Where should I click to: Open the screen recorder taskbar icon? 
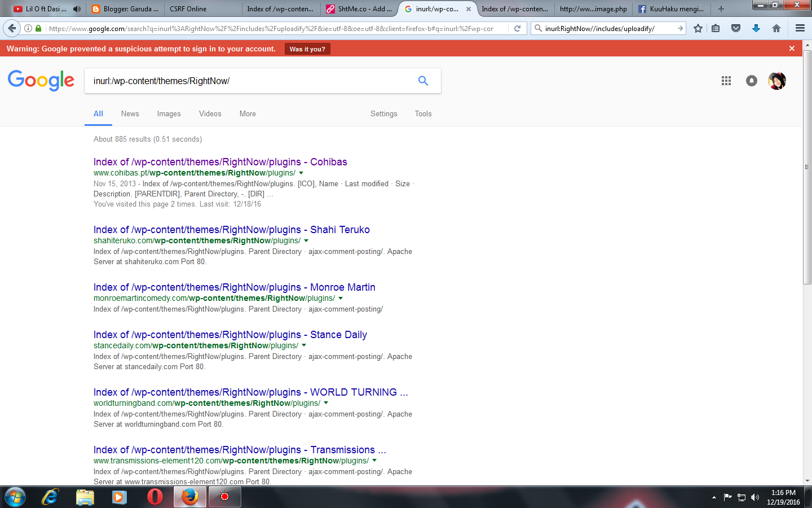point(225,497)
